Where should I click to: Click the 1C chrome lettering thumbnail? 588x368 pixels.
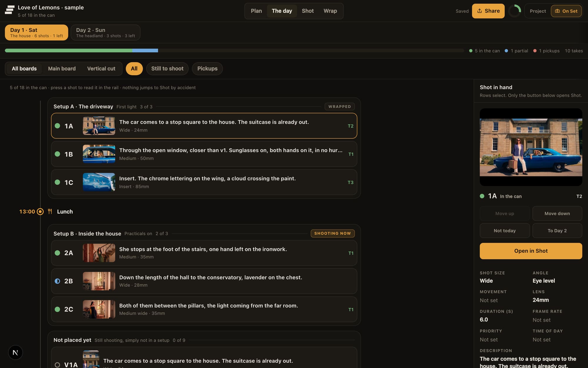coord(99,182)
